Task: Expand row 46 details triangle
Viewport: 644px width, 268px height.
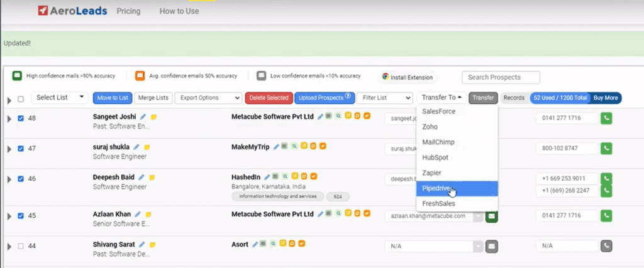Action: click(9, 179)
